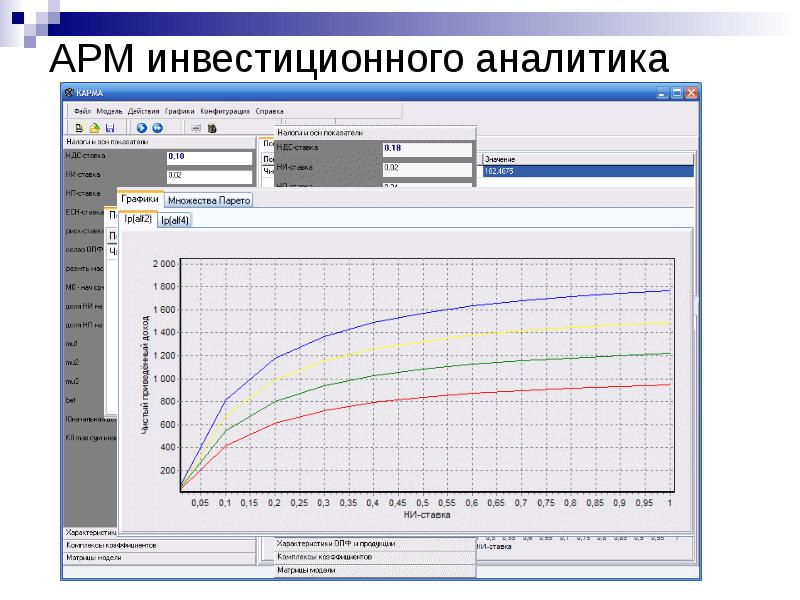Screen dimensions: 800x600
Task: Click the printer icon in toolbar
Action: click(x=196, y=128)
